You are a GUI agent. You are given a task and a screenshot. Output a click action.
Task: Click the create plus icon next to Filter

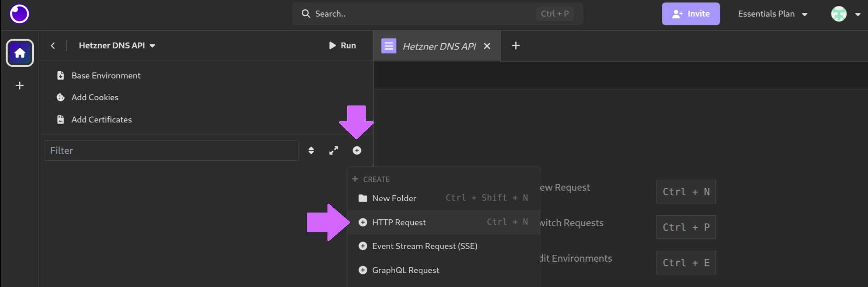click(x=357, y=151)
